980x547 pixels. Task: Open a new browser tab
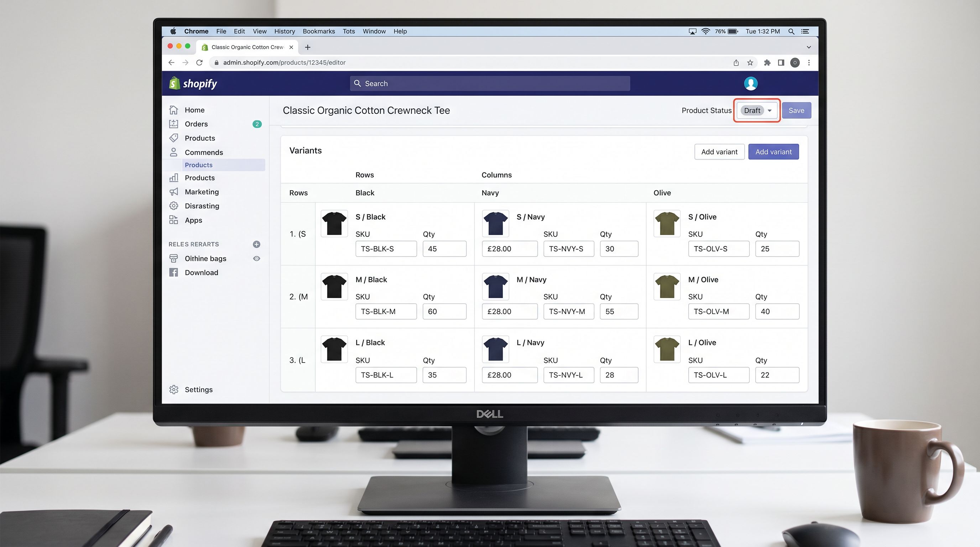point(307,47)
